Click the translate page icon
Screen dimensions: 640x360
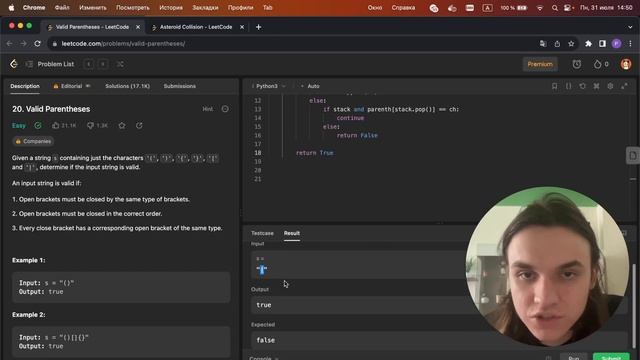click(543, 44)
